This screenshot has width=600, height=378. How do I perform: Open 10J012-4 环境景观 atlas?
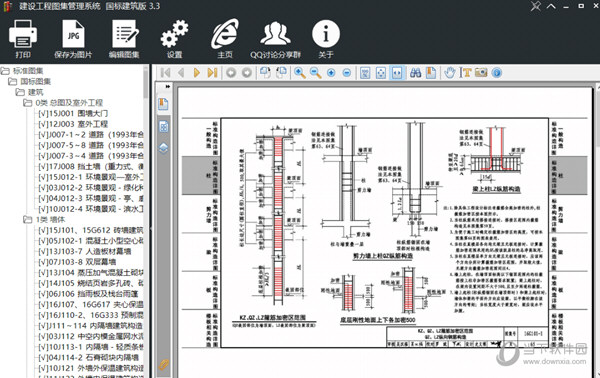[x=91, y=209]
